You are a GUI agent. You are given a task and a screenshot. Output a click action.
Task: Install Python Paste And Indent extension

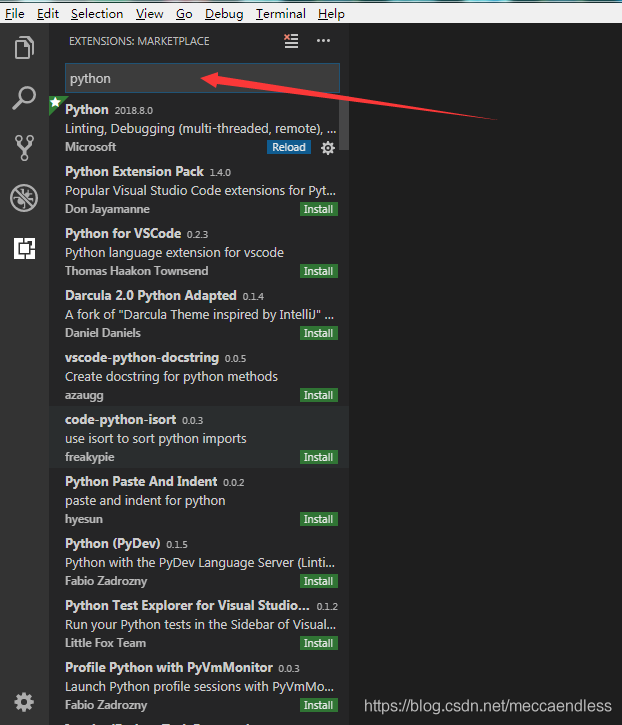319,519
